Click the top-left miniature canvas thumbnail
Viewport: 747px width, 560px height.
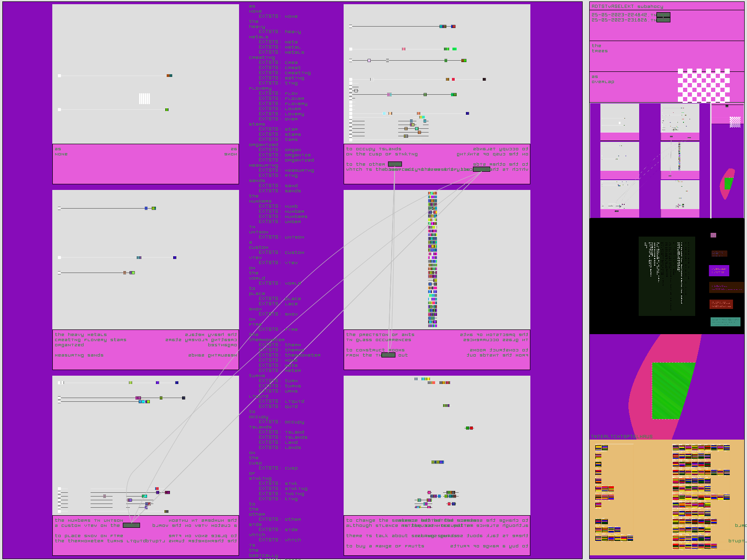[x=620, y=118]
